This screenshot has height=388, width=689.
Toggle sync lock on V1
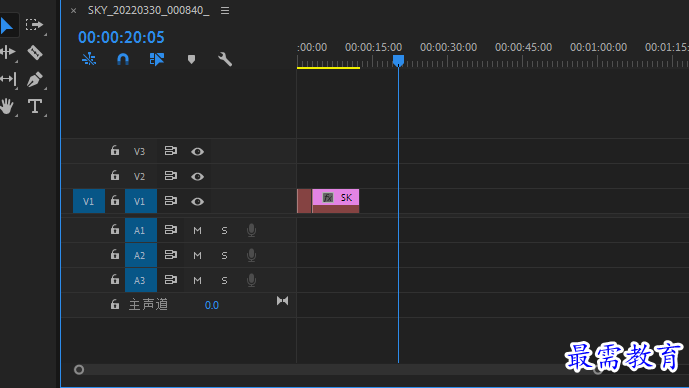pyautogui.click(x=170, y=201)
